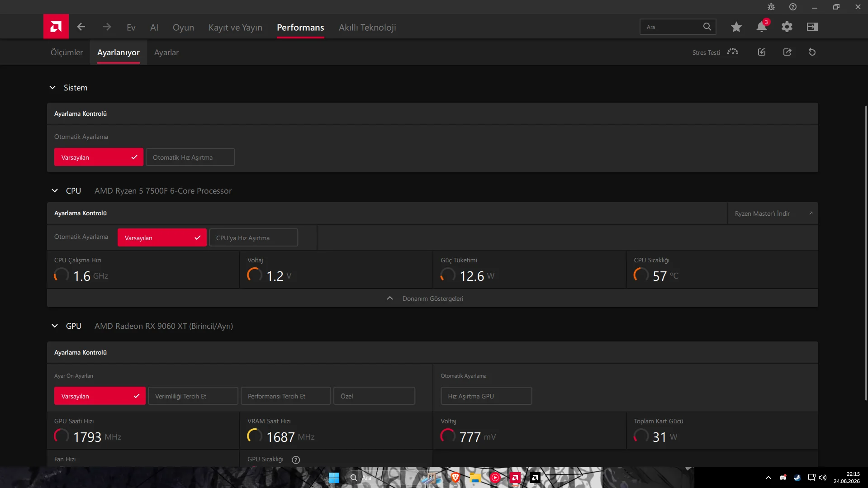Show hidden system tray icons
Viewport: 868px width, 488px height.
(768, 478)
